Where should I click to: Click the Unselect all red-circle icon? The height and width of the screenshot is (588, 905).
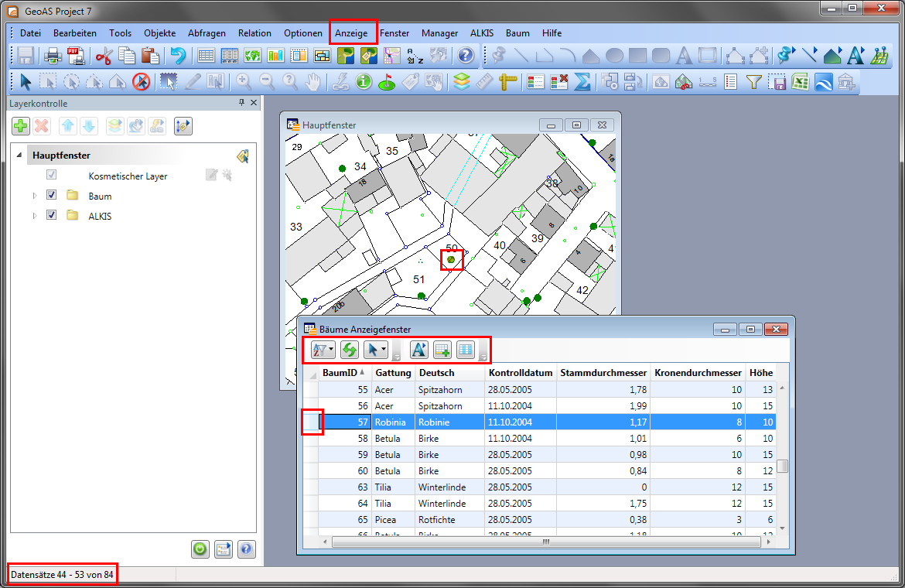pyautogui.click(x=141, y=82)
